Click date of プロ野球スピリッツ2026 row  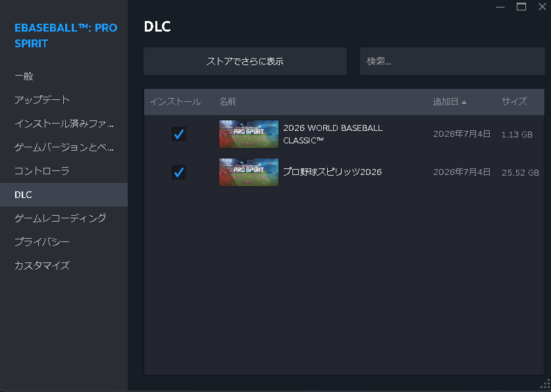461,172
